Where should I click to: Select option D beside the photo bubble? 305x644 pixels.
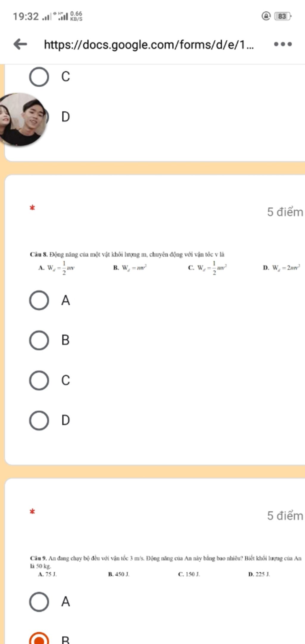65,117
